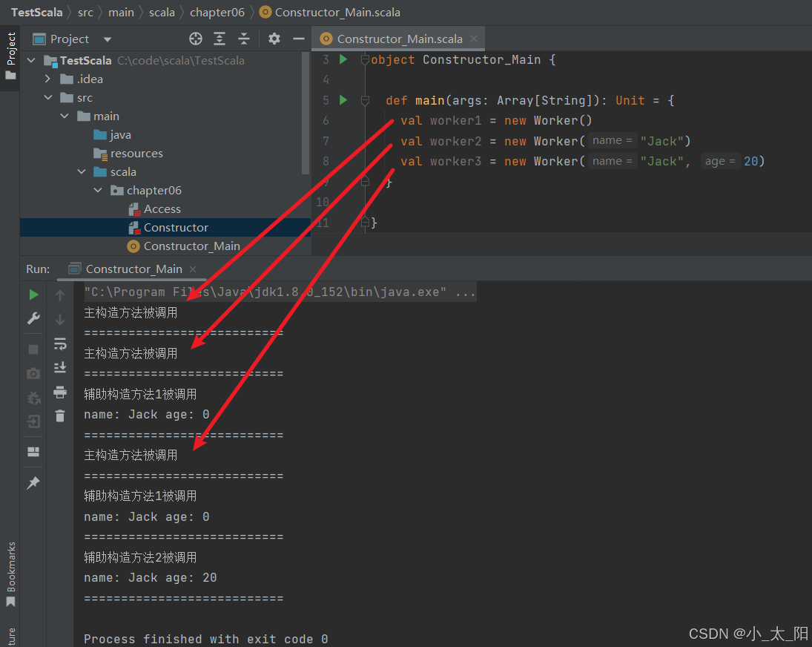Click 'name: Jack age: 20' console line
The width and height of the screenshot is (812, 647).
[x=151, y=577]
